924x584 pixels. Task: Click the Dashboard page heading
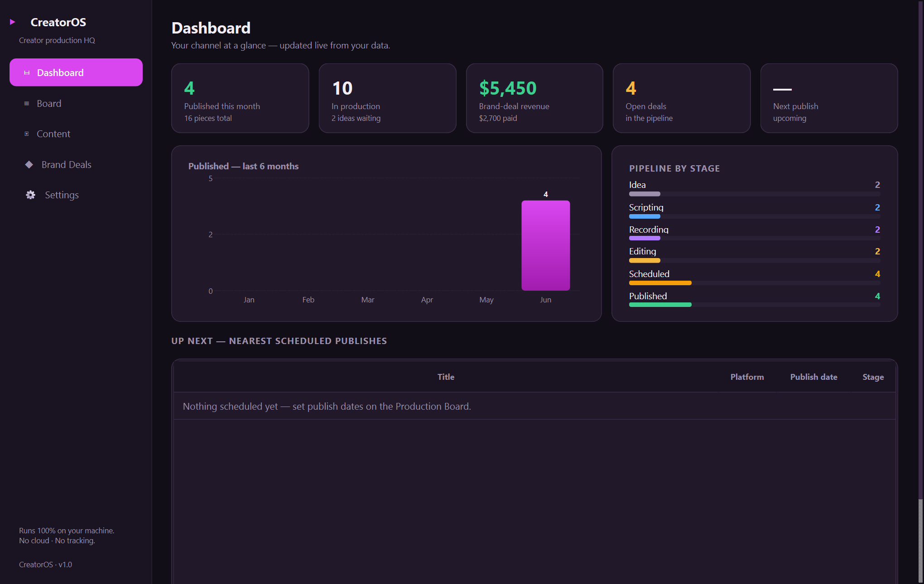(x=211, y=28)
